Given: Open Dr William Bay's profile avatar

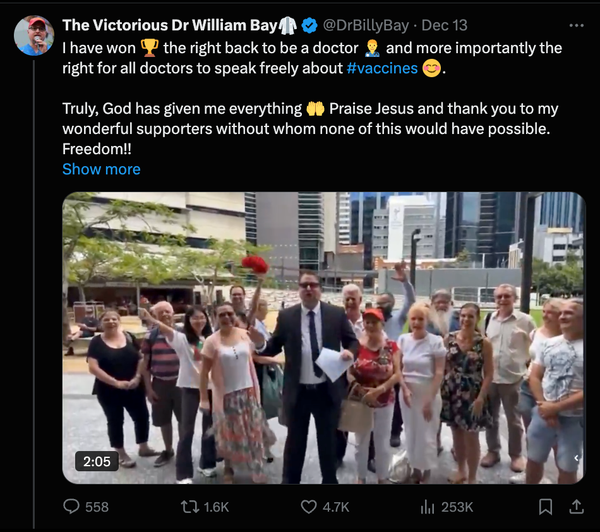Looking at the screenshot, I should [x=34, y=35].
